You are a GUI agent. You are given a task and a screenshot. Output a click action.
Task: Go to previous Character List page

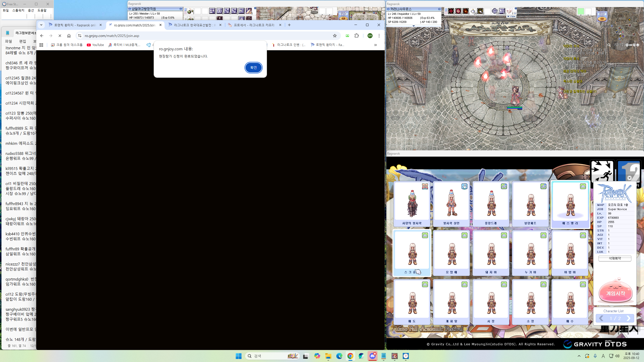coord(601,318)
